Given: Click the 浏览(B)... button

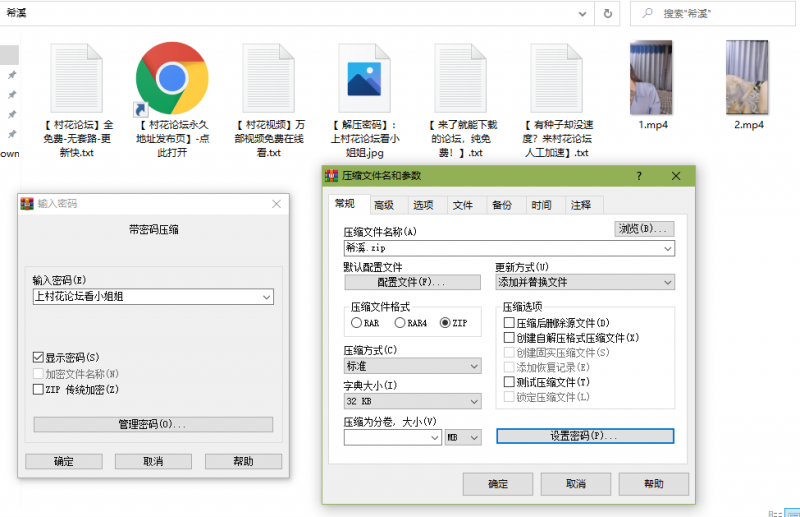Looking at the screenshot, I should coord(643,229).
